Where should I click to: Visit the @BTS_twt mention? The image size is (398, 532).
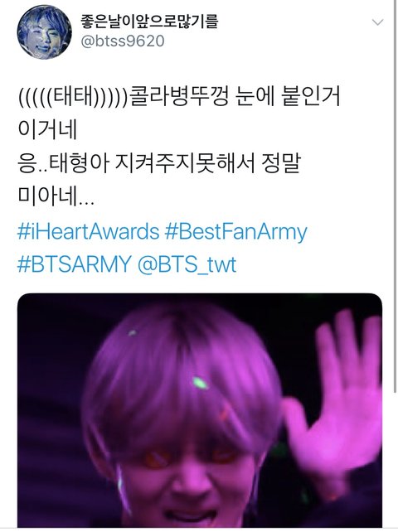tap(187, 264)
